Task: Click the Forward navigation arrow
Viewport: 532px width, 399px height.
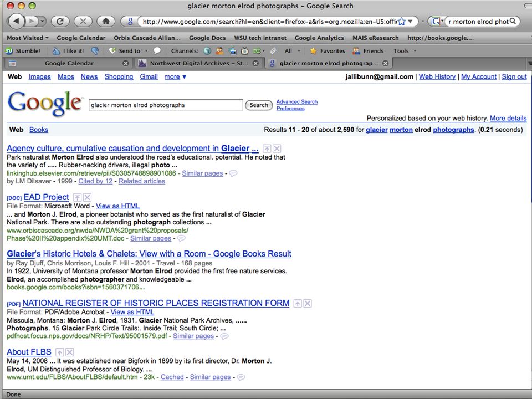Action: 32,22
